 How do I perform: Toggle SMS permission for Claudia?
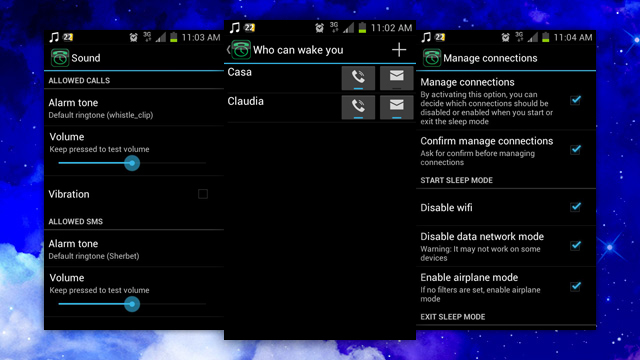tap(396, 107)
